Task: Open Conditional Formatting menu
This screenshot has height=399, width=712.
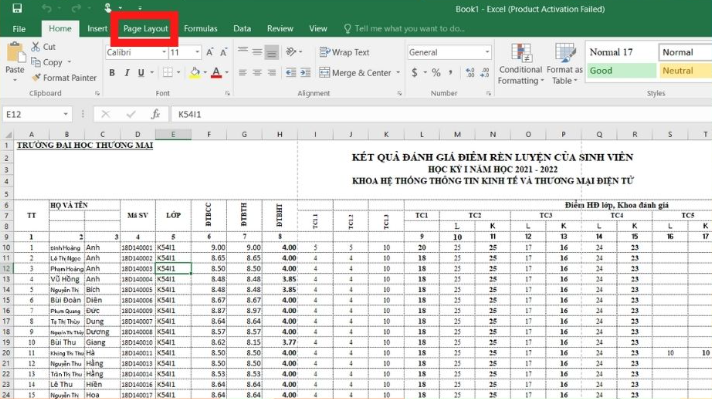Action: (x=520, y=64)
